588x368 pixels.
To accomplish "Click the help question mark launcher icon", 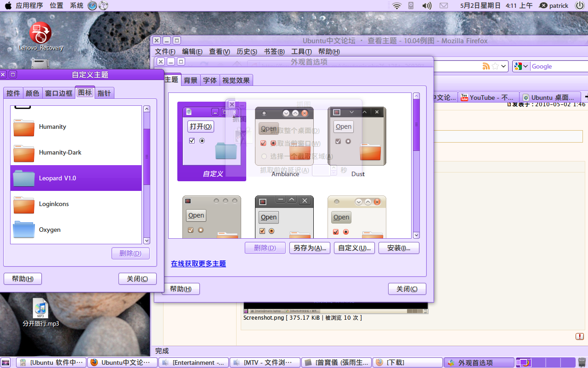I will (x=103, y=6).
